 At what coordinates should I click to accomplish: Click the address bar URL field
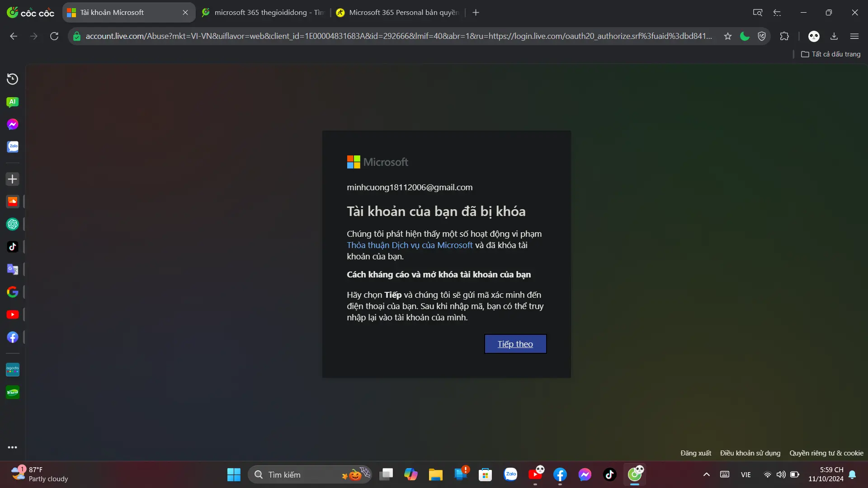399,36
